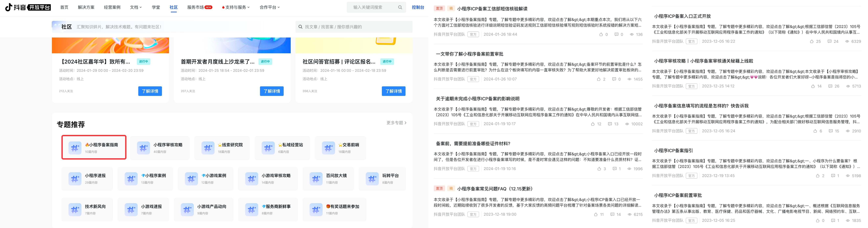Expand the 支持与服务 dropdown menu
This screenshot has width=868, height=228.
coord(236,7)
